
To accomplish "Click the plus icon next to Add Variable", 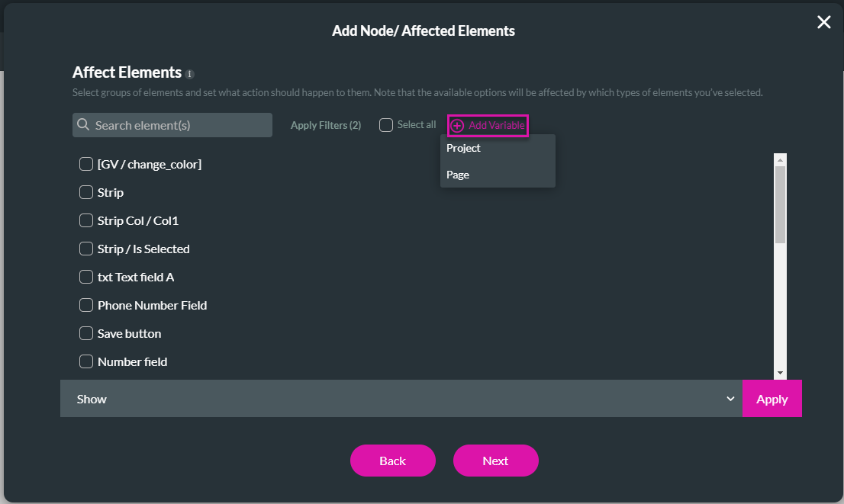I will (x=456, y=125).
